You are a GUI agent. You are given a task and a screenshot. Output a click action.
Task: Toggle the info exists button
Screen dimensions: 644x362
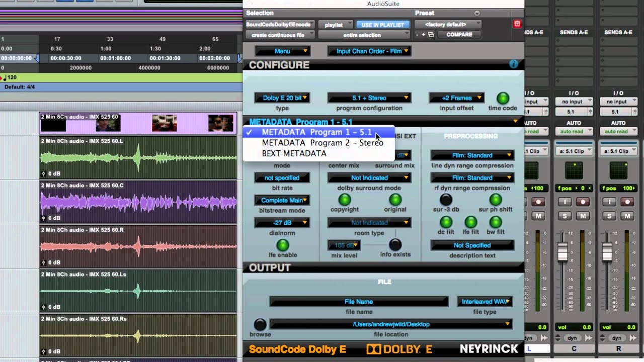395,245
